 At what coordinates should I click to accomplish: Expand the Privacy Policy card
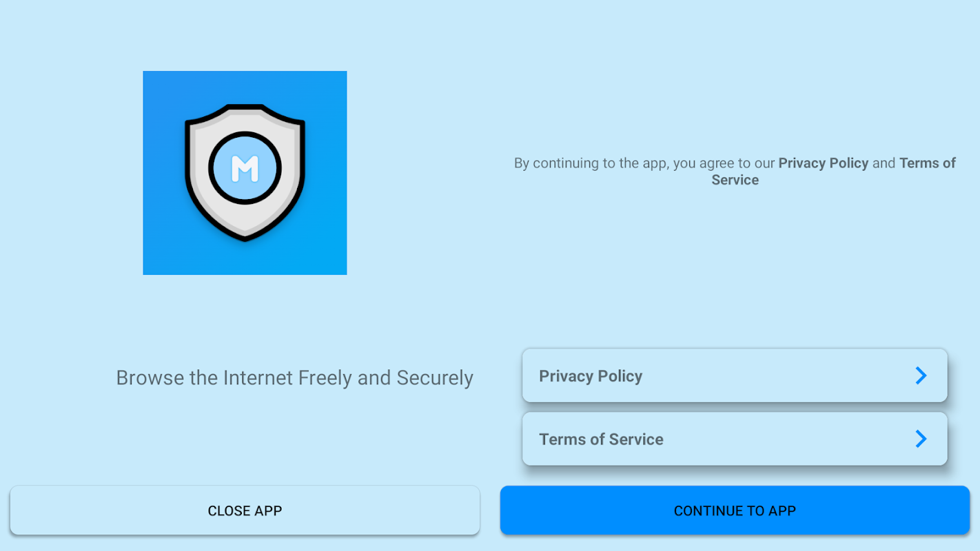click(x=735, y=375)
